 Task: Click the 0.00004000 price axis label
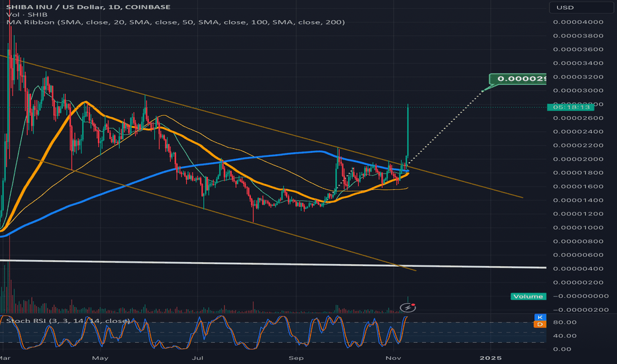(578, 22)
